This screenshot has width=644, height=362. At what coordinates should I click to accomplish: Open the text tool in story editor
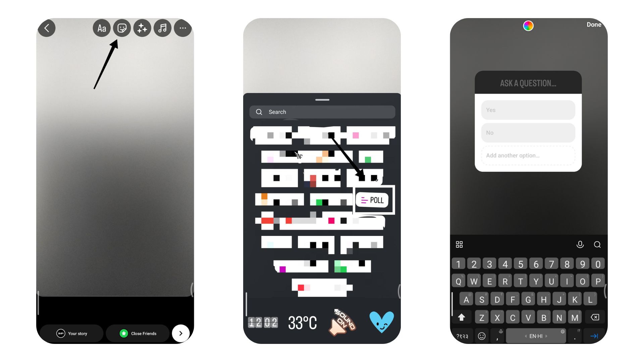click(101, 28)
